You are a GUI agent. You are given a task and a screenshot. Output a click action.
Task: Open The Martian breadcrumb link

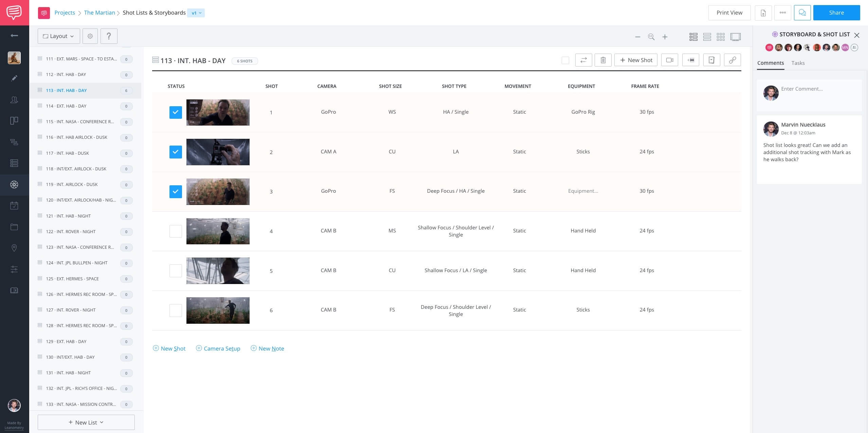100,13
